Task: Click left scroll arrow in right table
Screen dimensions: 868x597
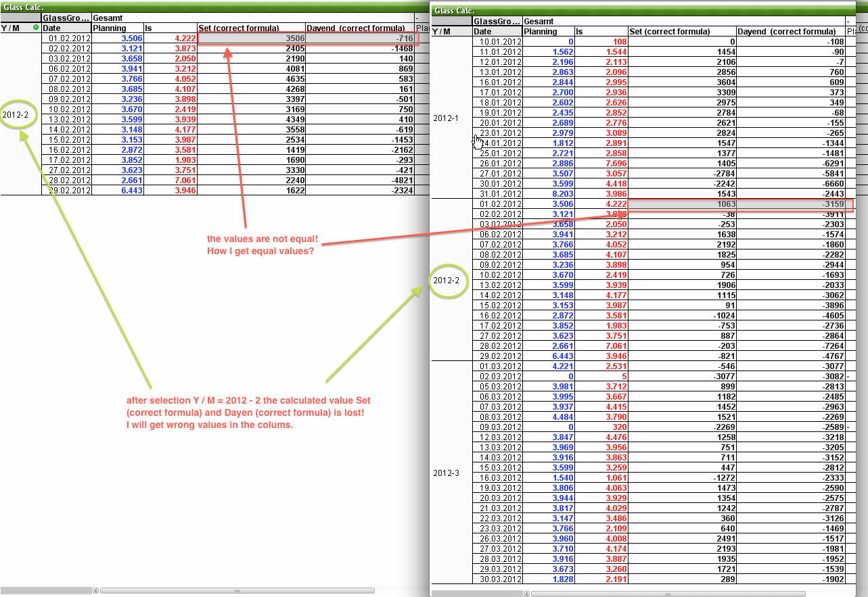Action: pyautogui.click(x=527, y=594)
